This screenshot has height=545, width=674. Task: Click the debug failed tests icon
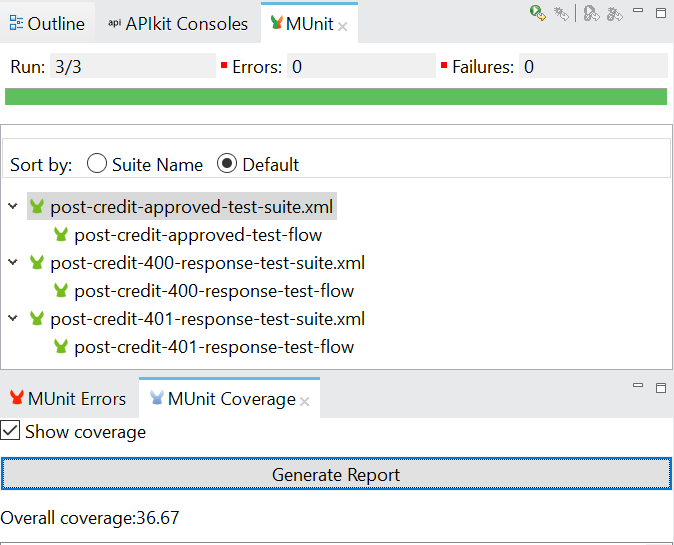614,14
